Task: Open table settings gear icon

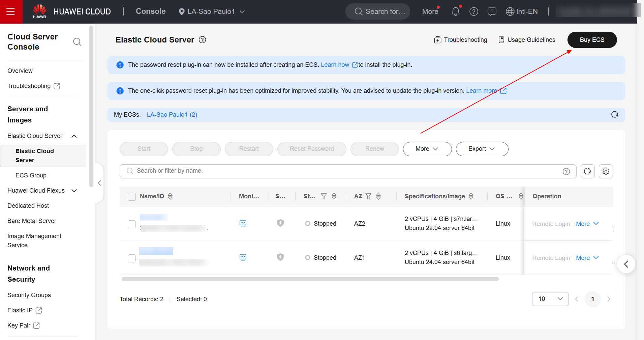Action: coord(606,171)
